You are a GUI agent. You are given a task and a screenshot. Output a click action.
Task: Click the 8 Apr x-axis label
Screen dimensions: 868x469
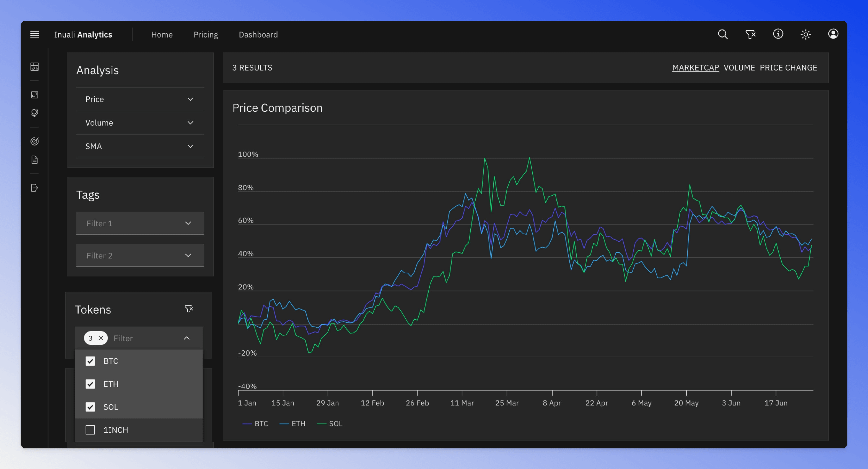[x=552, y=403]
